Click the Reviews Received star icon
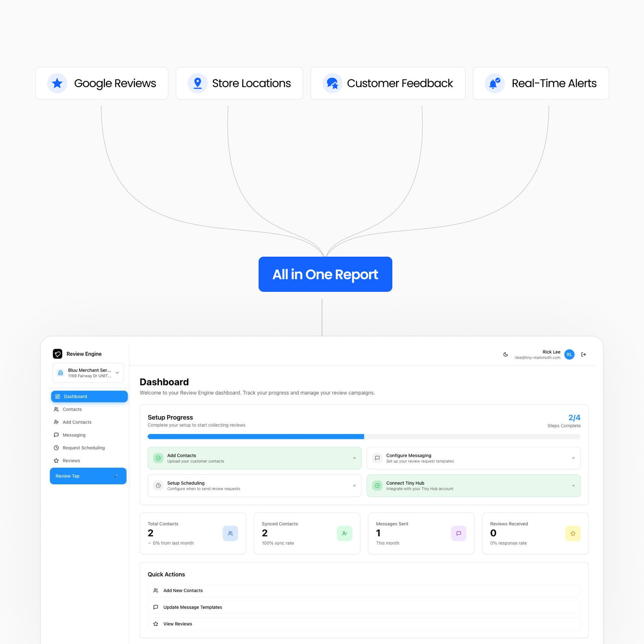This screenshot has width=644, height=644. click(x=573, y=534)
